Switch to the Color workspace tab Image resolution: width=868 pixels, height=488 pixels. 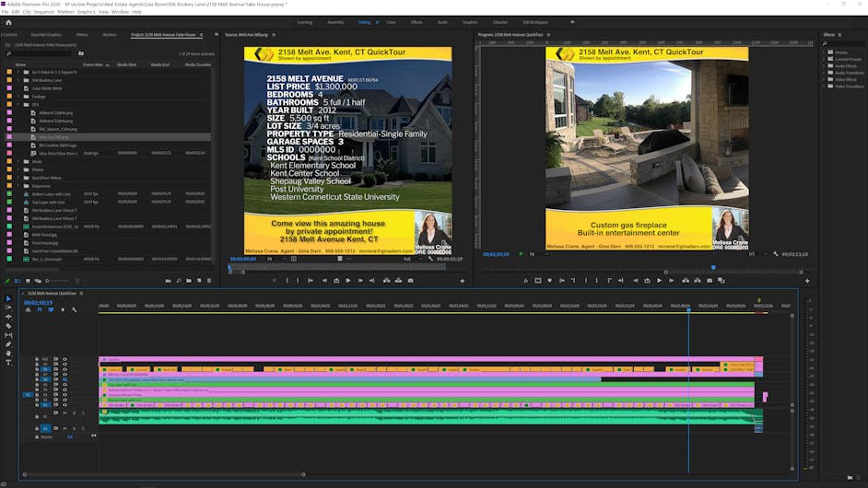point(391,21)
